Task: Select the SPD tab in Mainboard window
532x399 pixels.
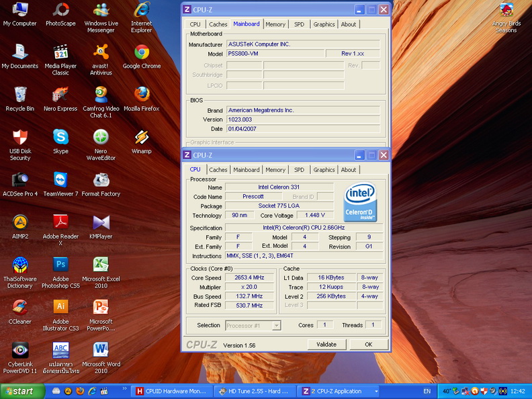Action: (299, 24)
